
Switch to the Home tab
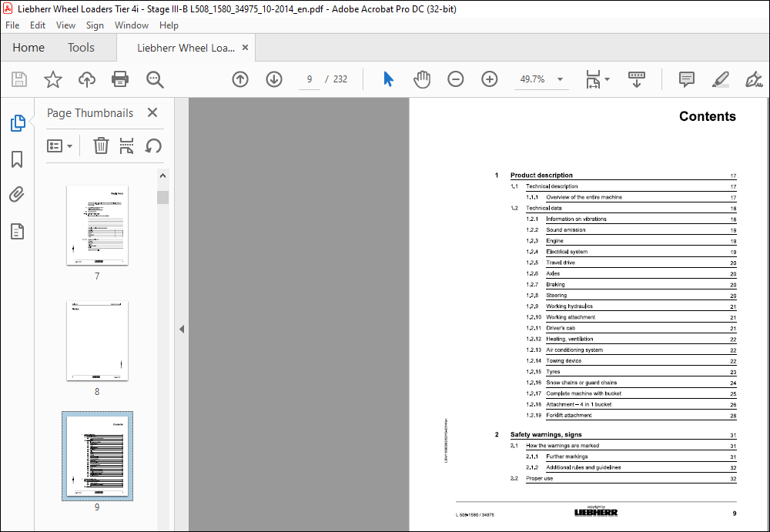point(28,48)
